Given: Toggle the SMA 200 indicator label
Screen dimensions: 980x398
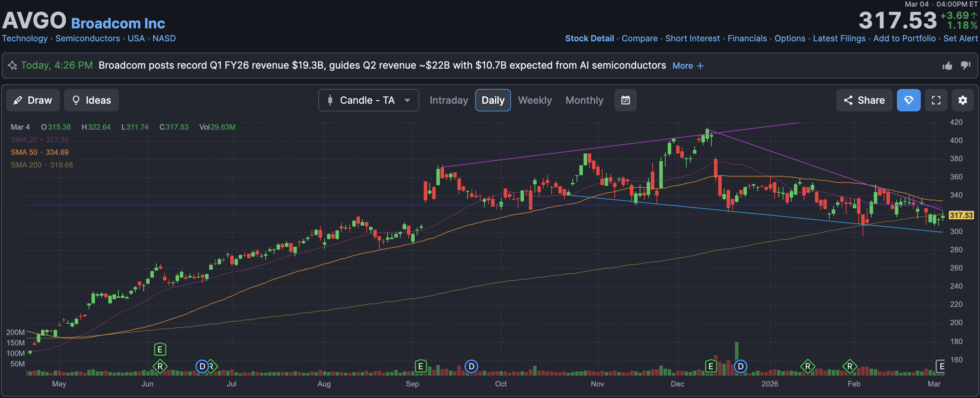Looking at the screenshot, I should pos(26,165).
